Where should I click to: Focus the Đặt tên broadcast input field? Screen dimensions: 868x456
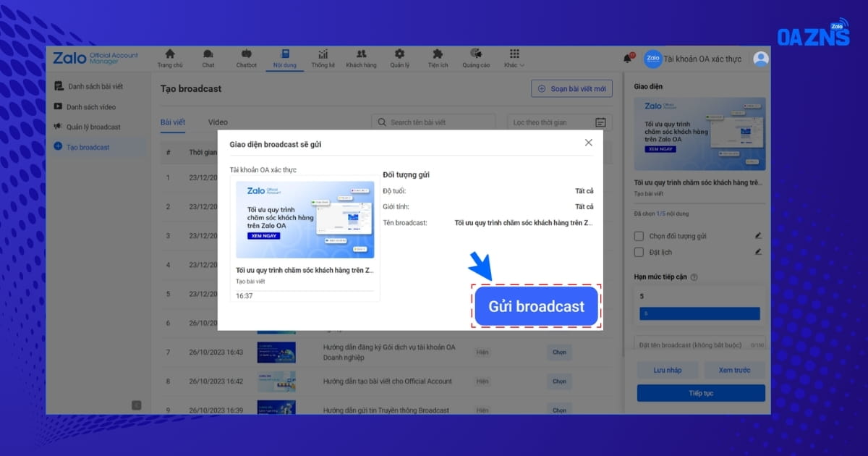coord(699,345)
